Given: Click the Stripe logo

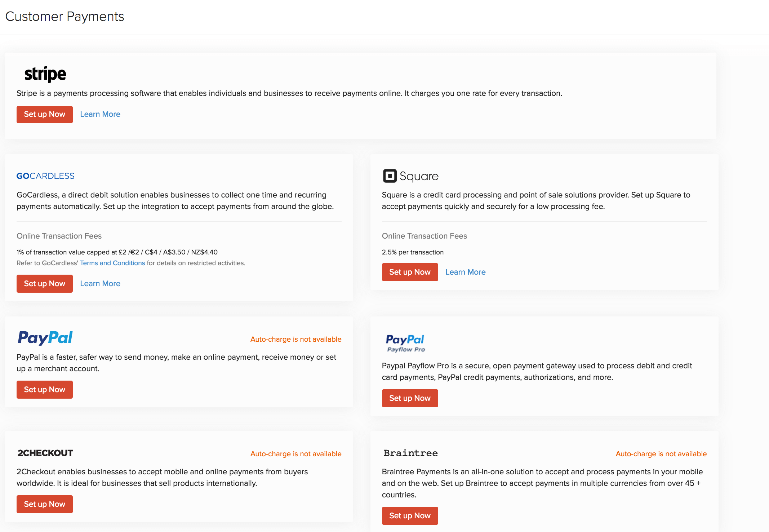Looking at the screenshot, I should (x=45, y=74).
